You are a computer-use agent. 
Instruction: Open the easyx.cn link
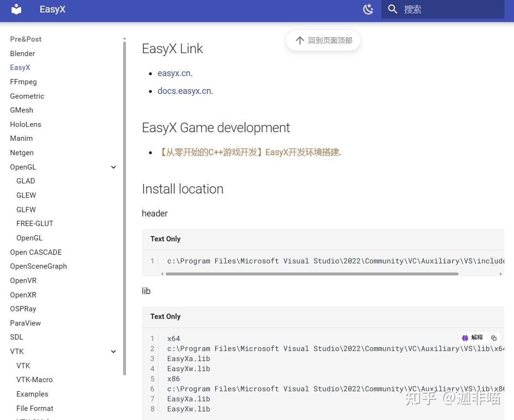174,73
